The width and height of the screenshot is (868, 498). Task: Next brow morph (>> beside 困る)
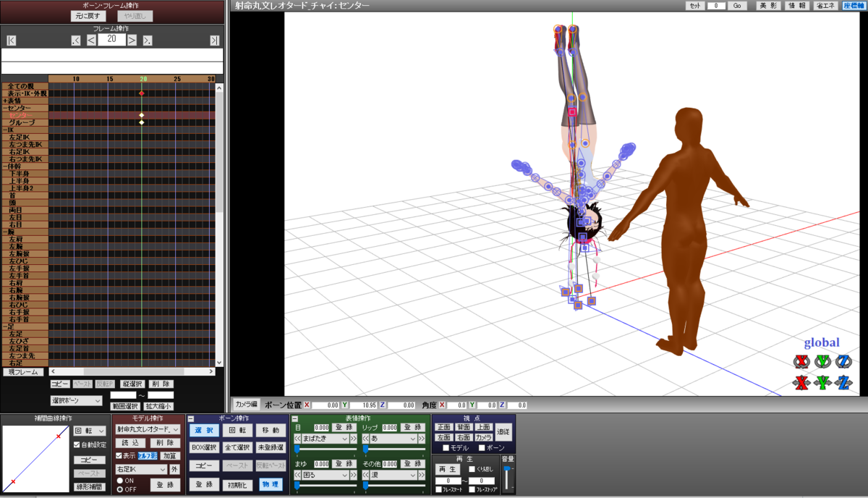[x=353, y=475]
